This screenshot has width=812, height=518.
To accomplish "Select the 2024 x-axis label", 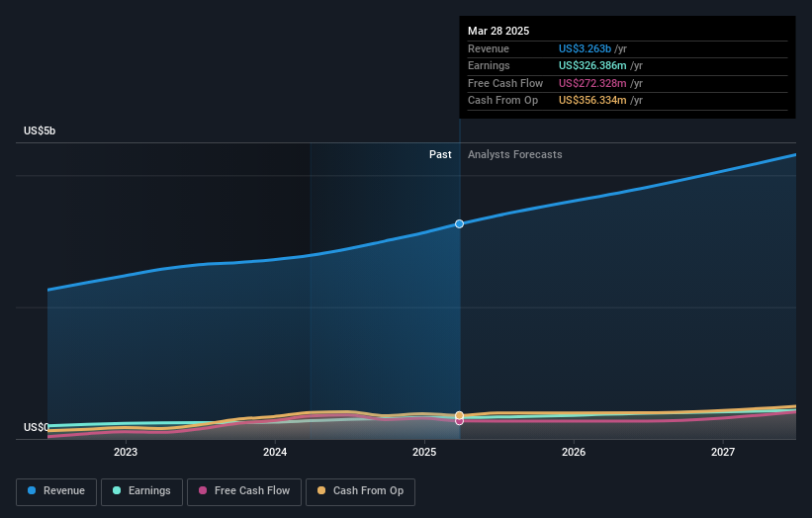I will [x=275, y=453].
